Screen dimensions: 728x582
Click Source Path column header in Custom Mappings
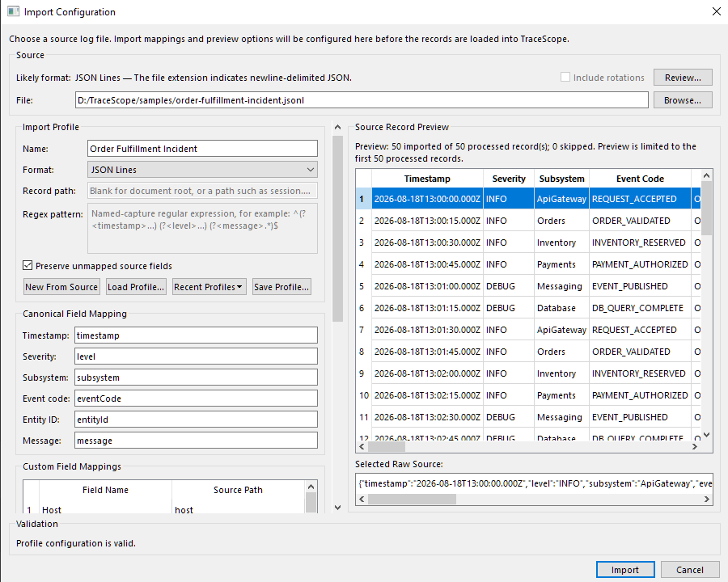238,490
